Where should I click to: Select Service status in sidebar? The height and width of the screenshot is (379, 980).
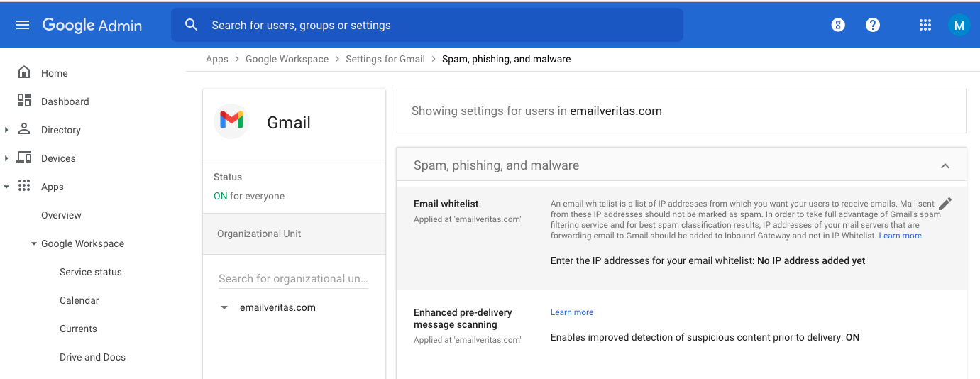click(x=91, y=272)
